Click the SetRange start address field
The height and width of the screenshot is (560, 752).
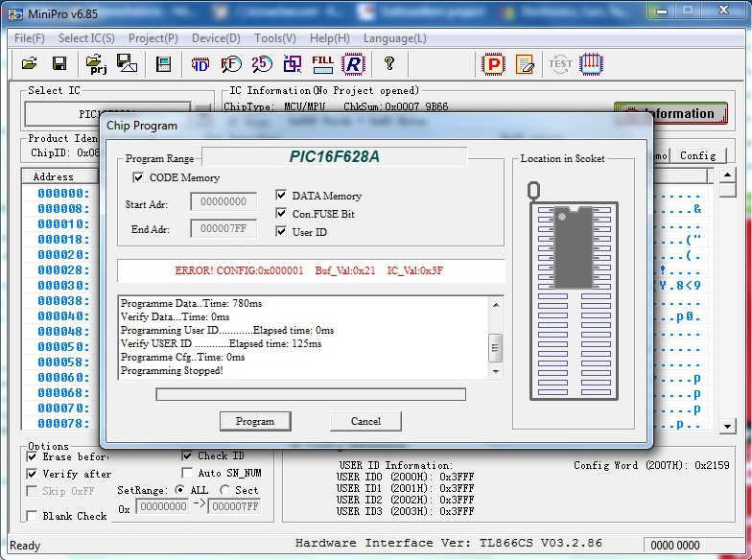point(163,506)
